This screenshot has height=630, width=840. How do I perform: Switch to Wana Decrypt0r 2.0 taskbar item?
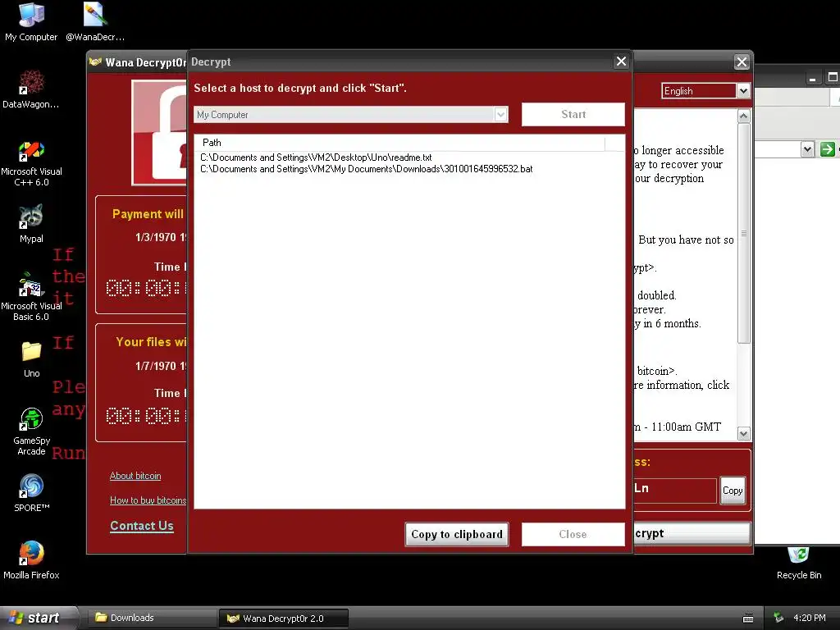pos(283,619)
